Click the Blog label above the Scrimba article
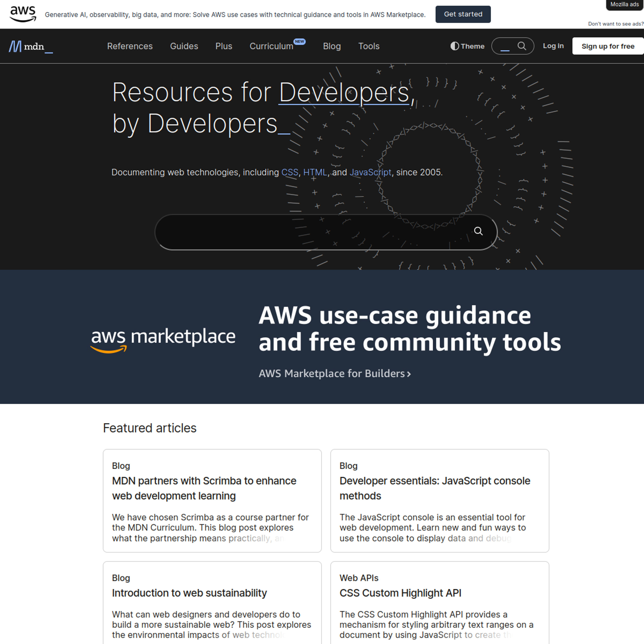 coord(121,466)
